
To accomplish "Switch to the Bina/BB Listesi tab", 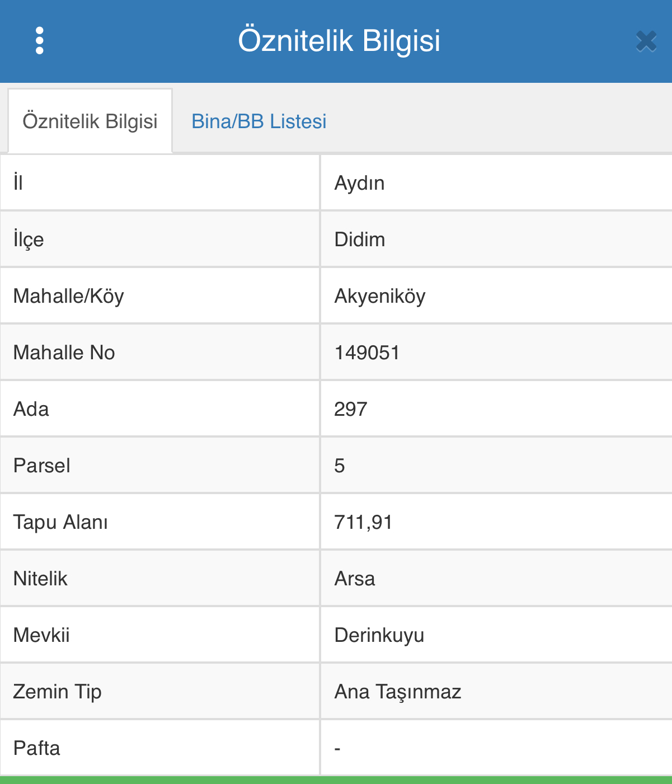I will [x=259, y=121].
